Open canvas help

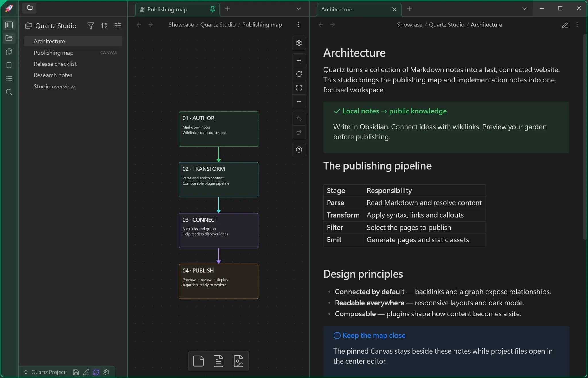299,150
